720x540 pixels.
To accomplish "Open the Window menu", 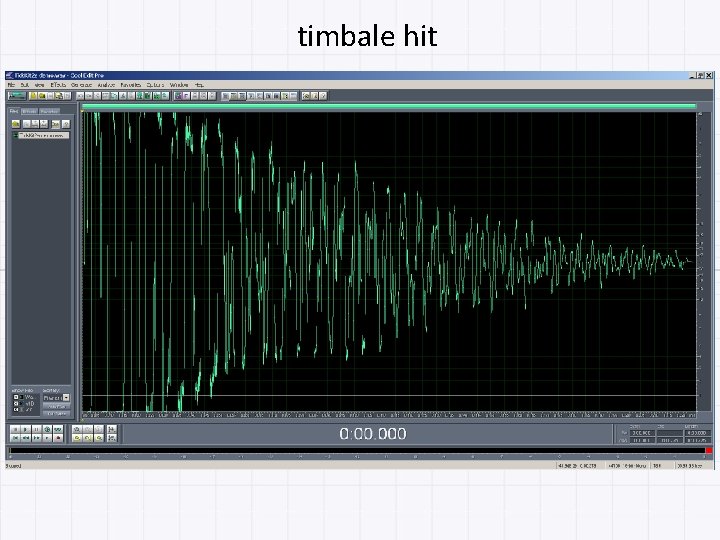I will [x=179, y=85].
